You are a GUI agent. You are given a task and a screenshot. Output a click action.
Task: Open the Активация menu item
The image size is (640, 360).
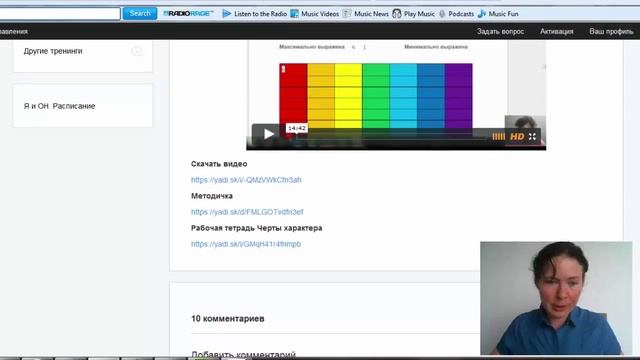(x=556, y=31)
